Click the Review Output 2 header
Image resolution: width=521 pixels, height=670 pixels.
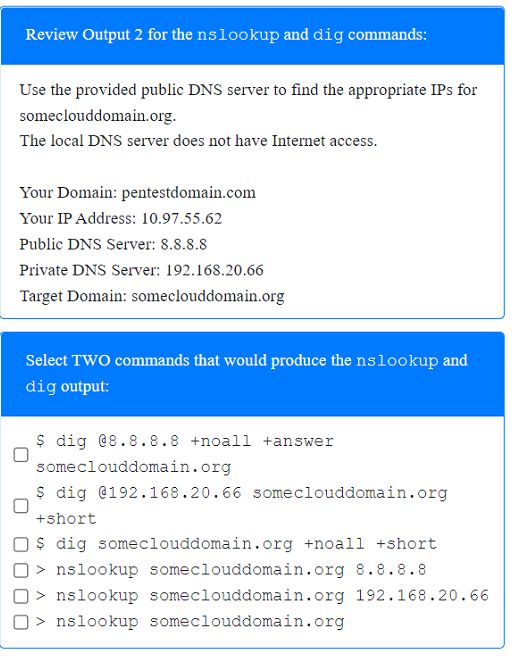[226, 35]
